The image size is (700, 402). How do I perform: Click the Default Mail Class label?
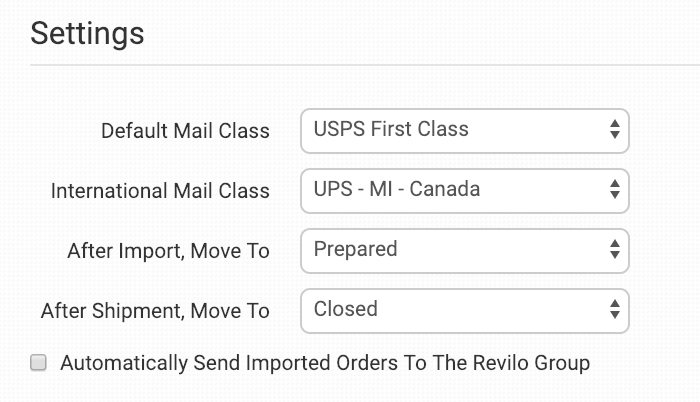185,131
